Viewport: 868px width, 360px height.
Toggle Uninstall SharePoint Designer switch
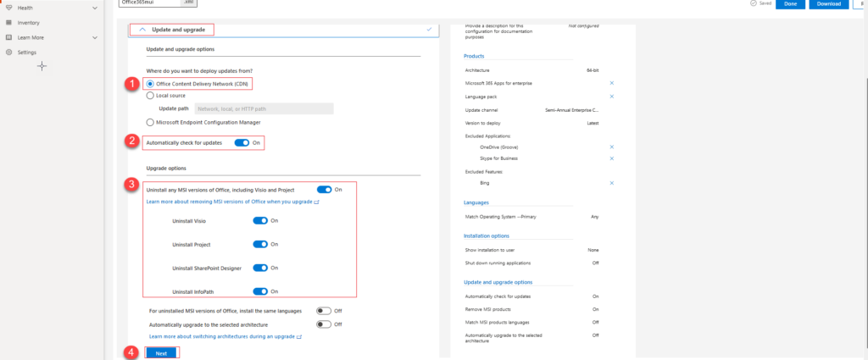pyautogui.click(x=260, y=269)
